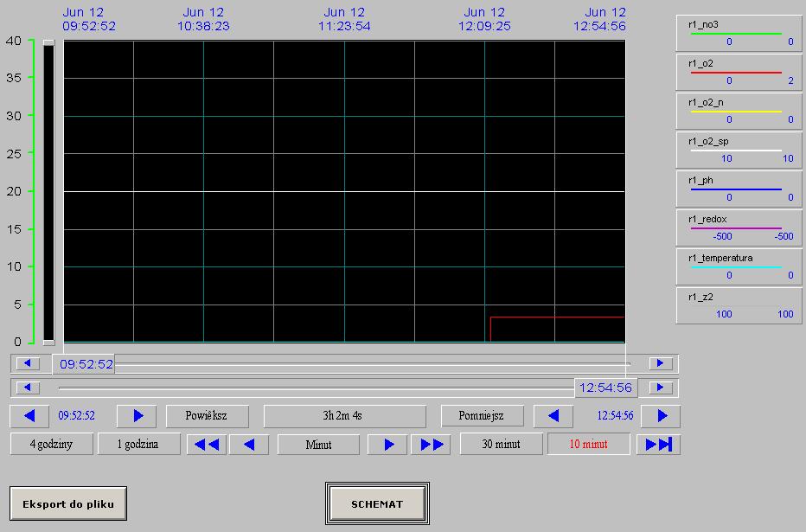Select the r1_z2 legend entry

[x=739, y=306]
